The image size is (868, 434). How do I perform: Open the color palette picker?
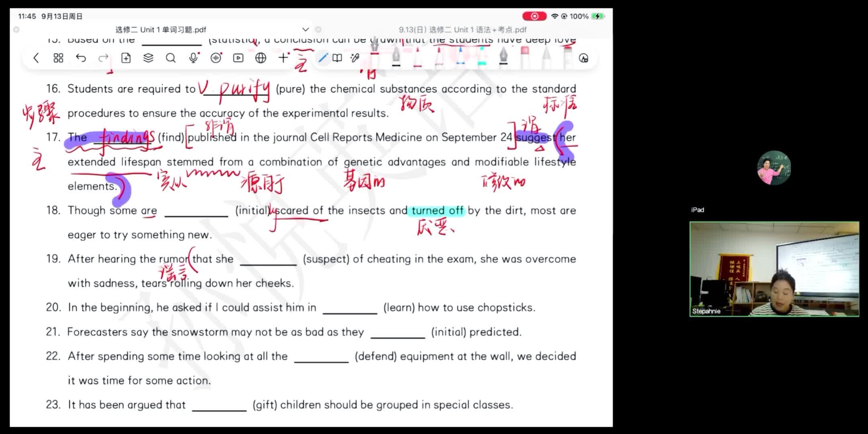583,58
